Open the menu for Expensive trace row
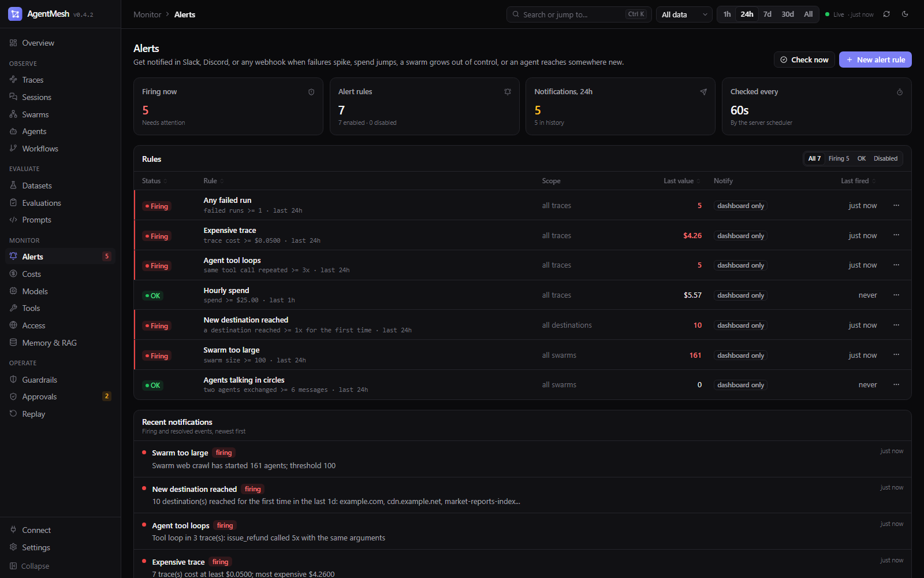This screenshot has height=578, width=924. pyautogui.click(x=896, y=235)
